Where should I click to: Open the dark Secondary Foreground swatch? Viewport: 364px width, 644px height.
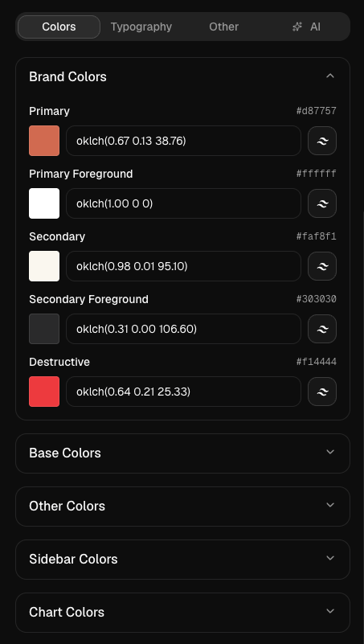(44, 329)
